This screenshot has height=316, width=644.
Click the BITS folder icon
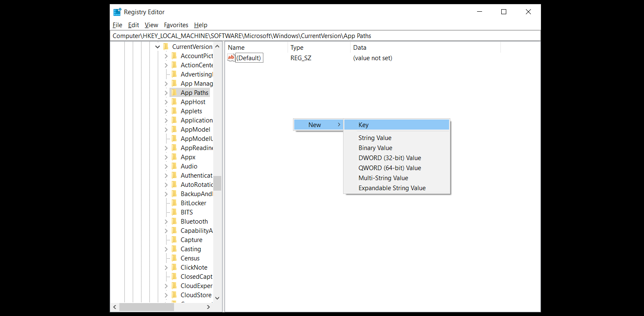point(174,212)
